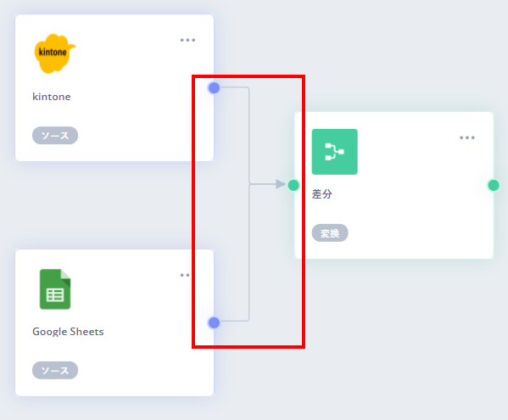Open the 差分 node's three-dot menu

(x=467, y=137)
